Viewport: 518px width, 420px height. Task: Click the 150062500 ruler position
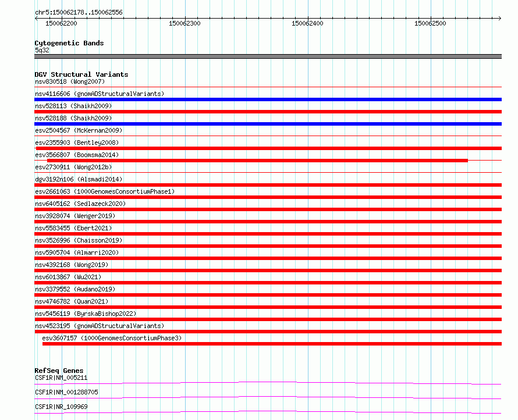(x=430, y=23)
